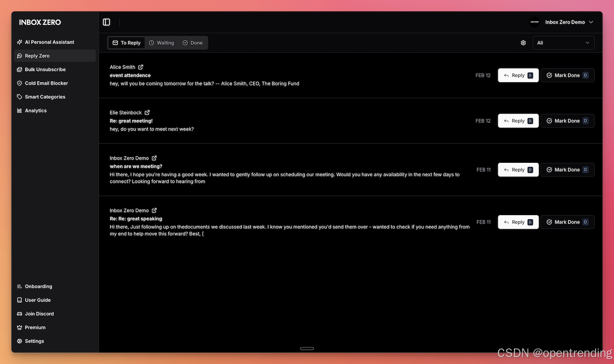This screenshot has height=364, width=614.
Task: Open Smart Categories
Action: [x=55, y=97]
